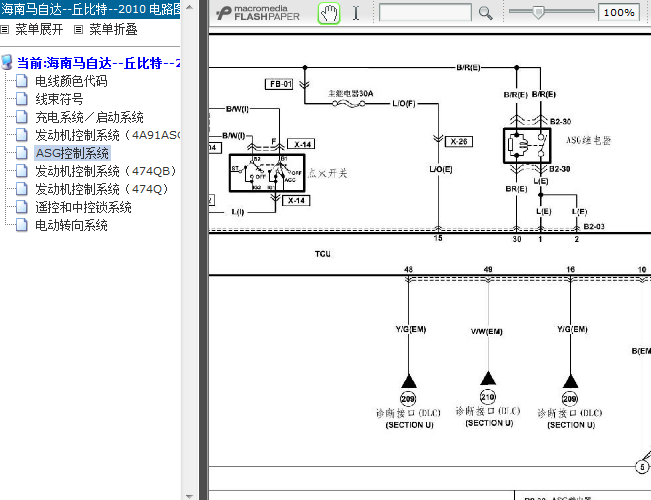This screenshot has height=500, width=651.
Task: Click the root node 当前:海南马自达--丘比特
Action: point(98,63)
